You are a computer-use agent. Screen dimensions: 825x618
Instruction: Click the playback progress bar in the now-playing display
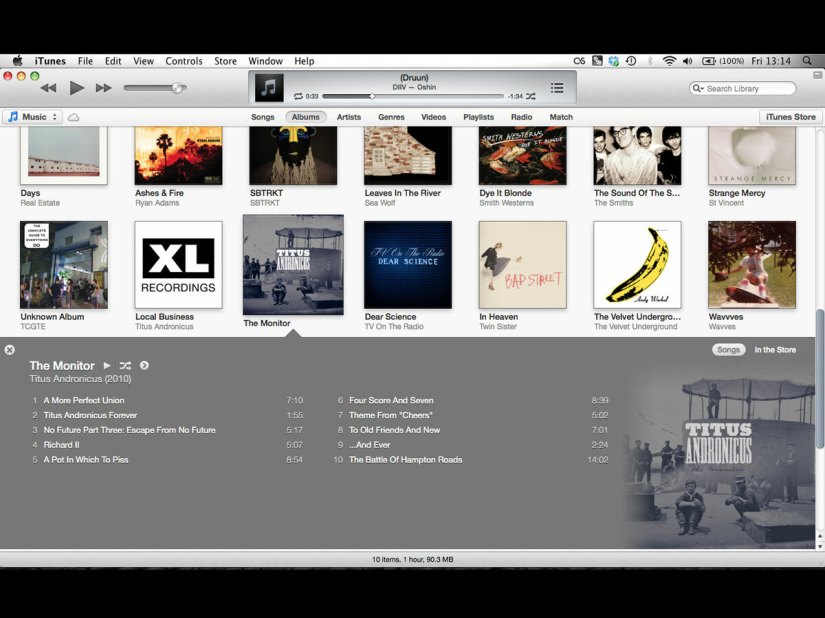[413, 96]
